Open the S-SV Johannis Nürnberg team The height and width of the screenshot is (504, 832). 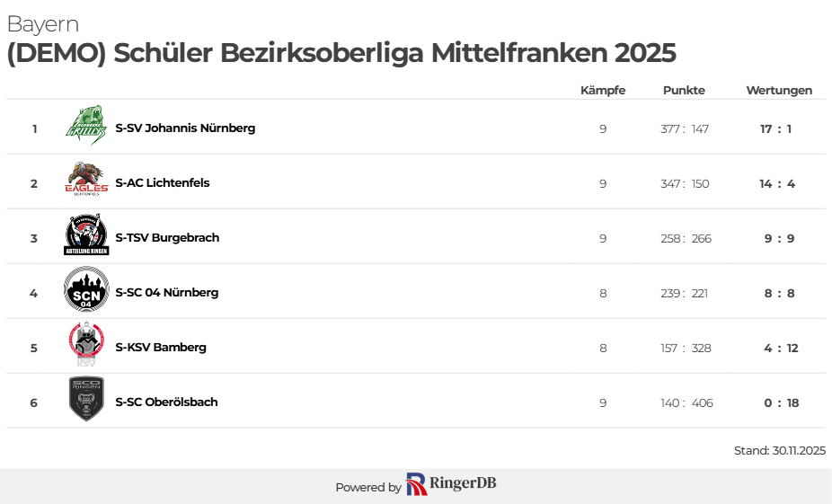[x=185, y=128]
